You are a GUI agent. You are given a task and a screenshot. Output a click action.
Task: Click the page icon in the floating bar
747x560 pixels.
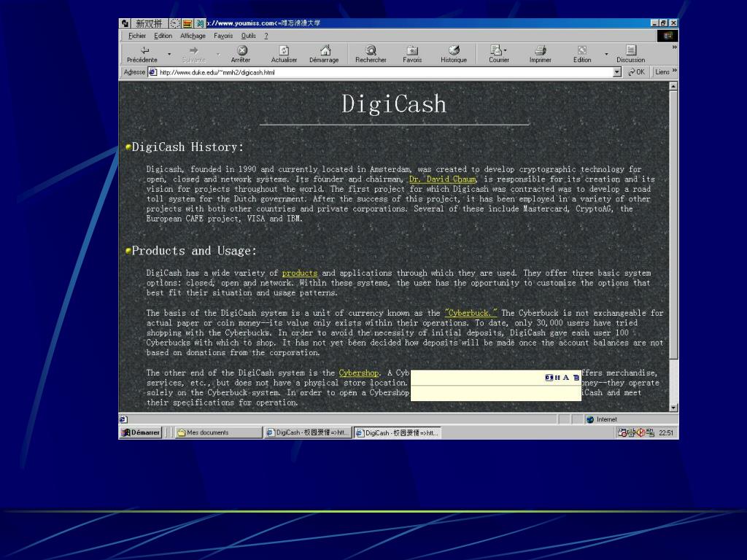[576, 378]
